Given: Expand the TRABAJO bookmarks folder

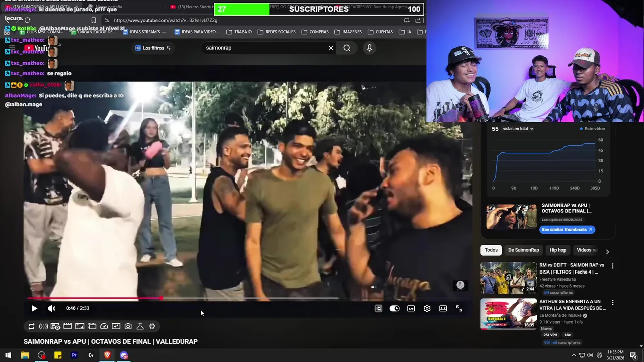Looking at the screenshot, I should [239, 32].
